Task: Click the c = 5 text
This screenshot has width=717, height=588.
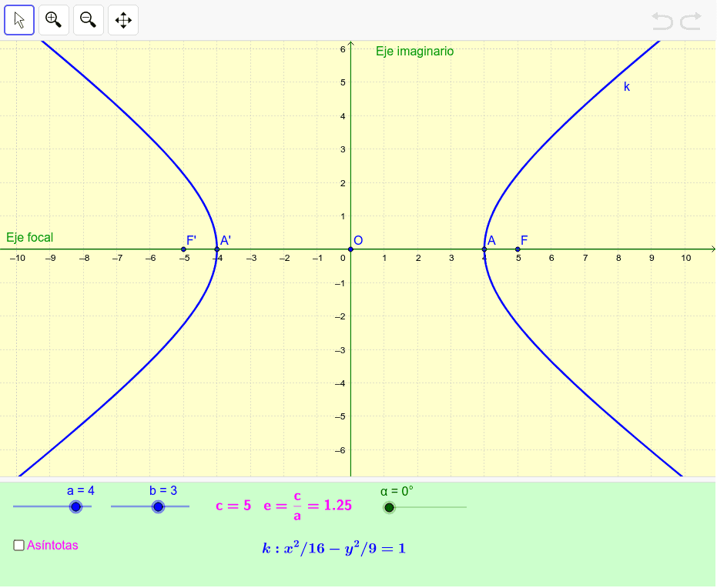Action: 233,506
